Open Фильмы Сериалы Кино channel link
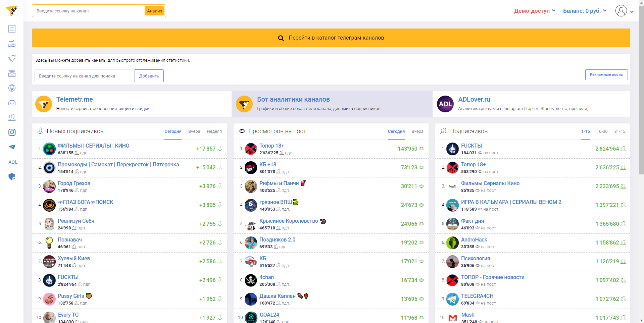 (x=490, y=183)
